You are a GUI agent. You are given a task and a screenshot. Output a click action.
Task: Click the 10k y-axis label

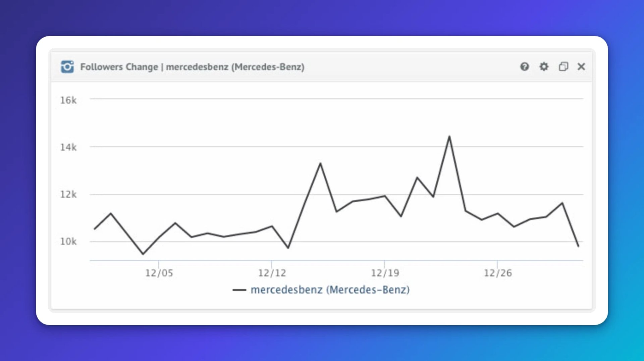tap(68, 242)
